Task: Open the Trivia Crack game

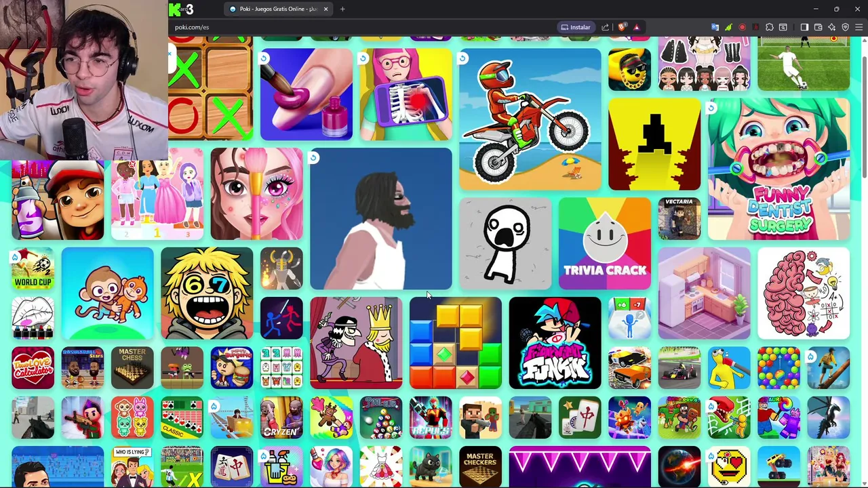Action: [x=604, y=244]
